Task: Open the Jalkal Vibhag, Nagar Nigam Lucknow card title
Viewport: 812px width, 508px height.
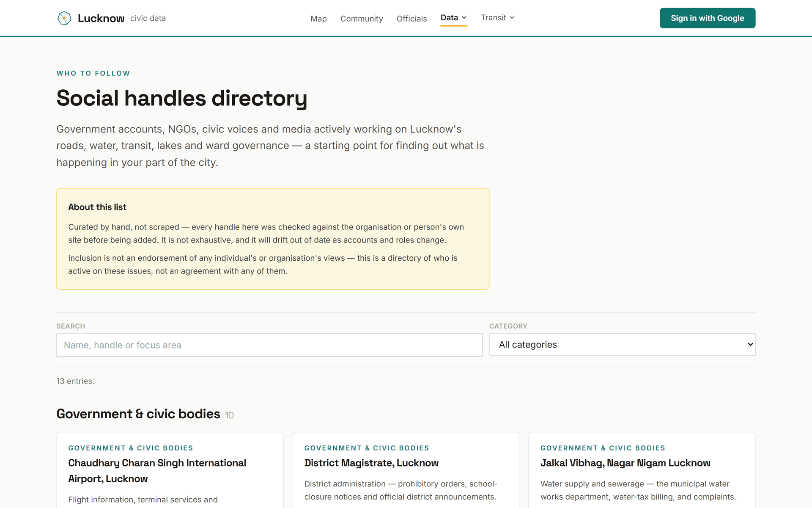Action: coord(625,463)
